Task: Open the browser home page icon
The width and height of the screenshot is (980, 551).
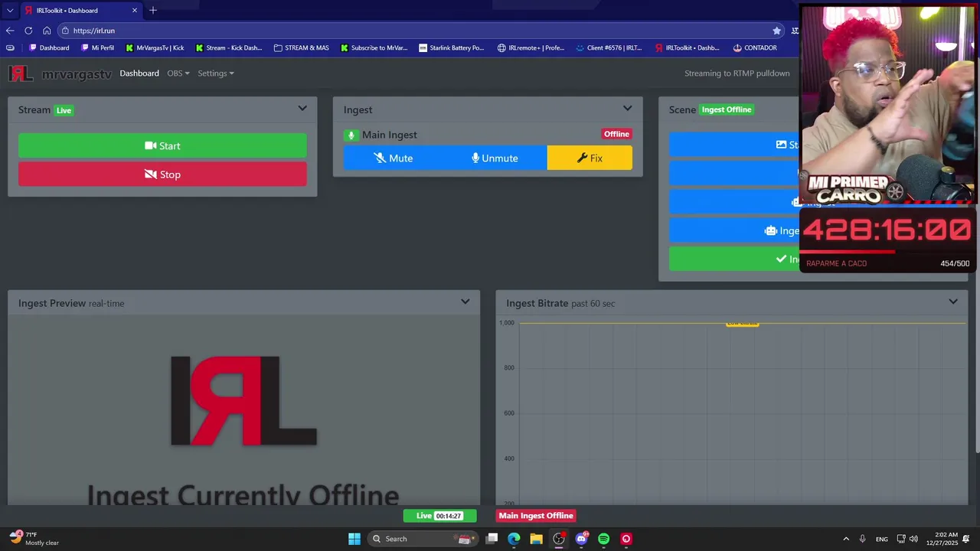Action: click(x=47, y=31)
